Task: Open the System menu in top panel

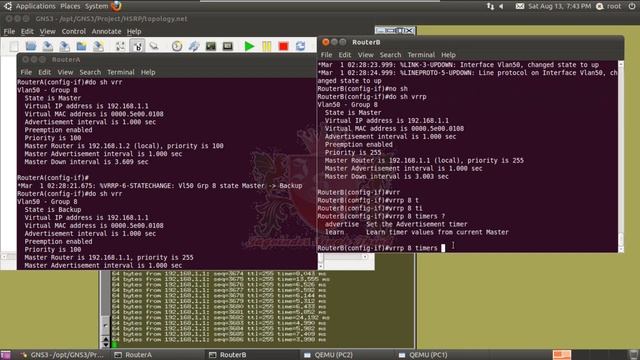Action: click(x=96, y=6)
